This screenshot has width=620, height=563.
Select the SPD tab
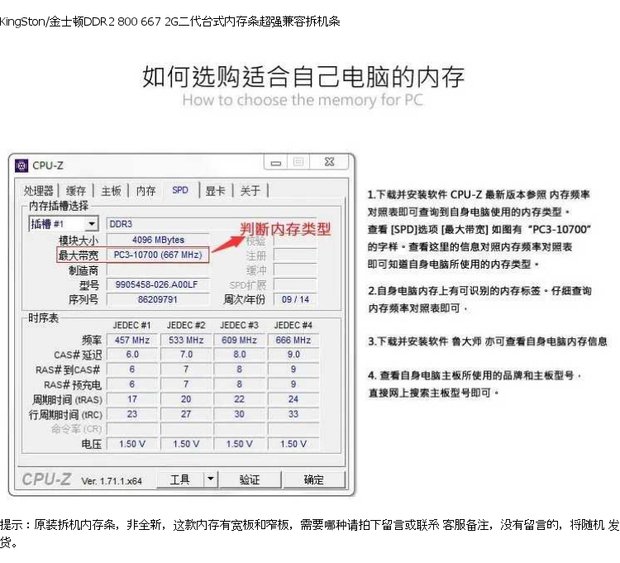click(180, 190)
